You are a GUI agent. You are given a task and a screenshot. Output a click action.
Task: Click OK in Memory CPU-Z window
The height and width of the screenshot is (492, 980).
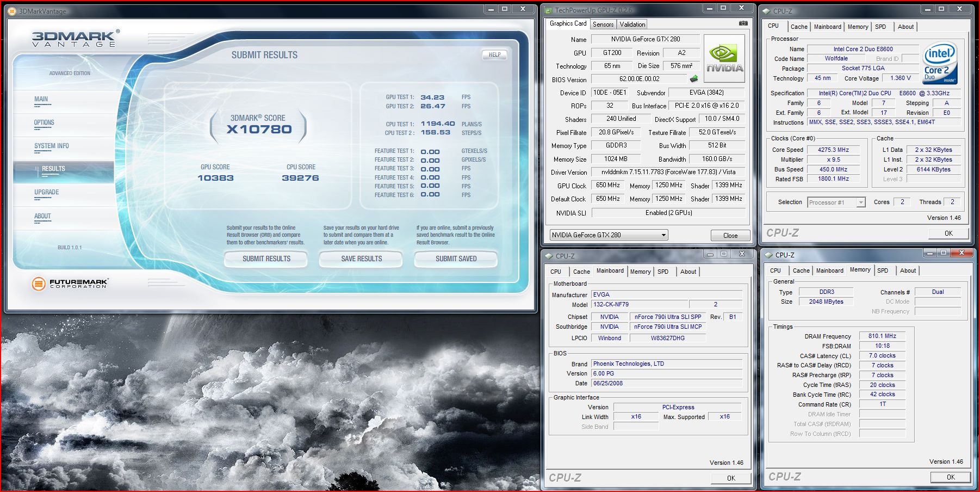click(x=951, y=477)
